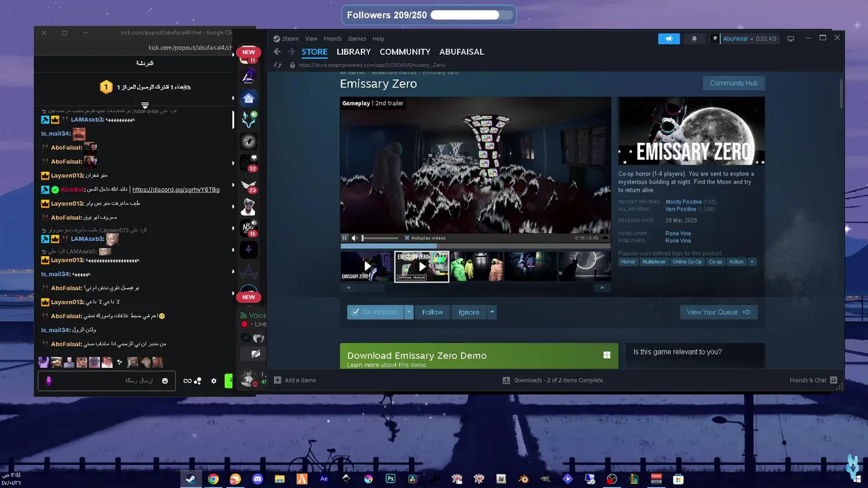Open the STORE tab
The image size is (868, 488).
[x=315, y=52]
